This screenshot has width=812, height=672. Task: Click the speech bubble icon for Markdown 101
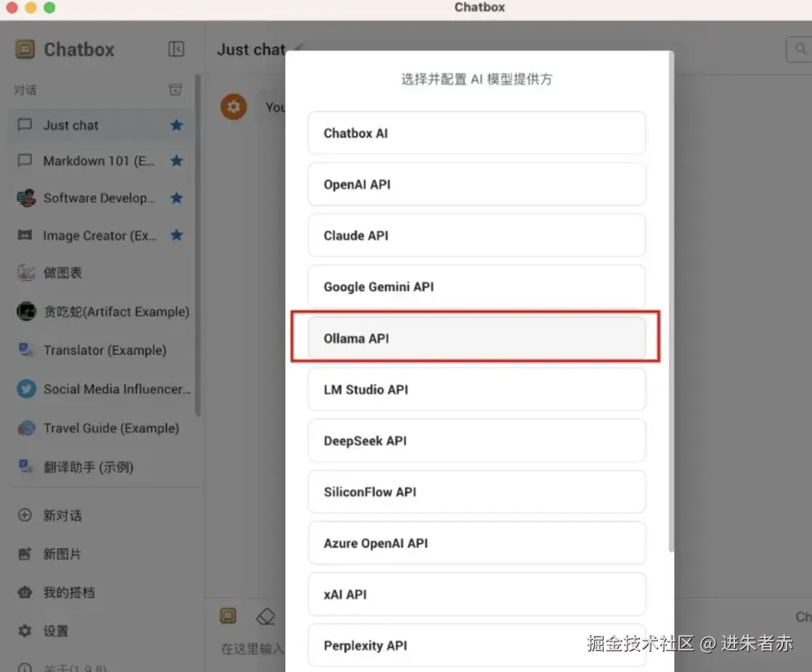pos(25,160)
